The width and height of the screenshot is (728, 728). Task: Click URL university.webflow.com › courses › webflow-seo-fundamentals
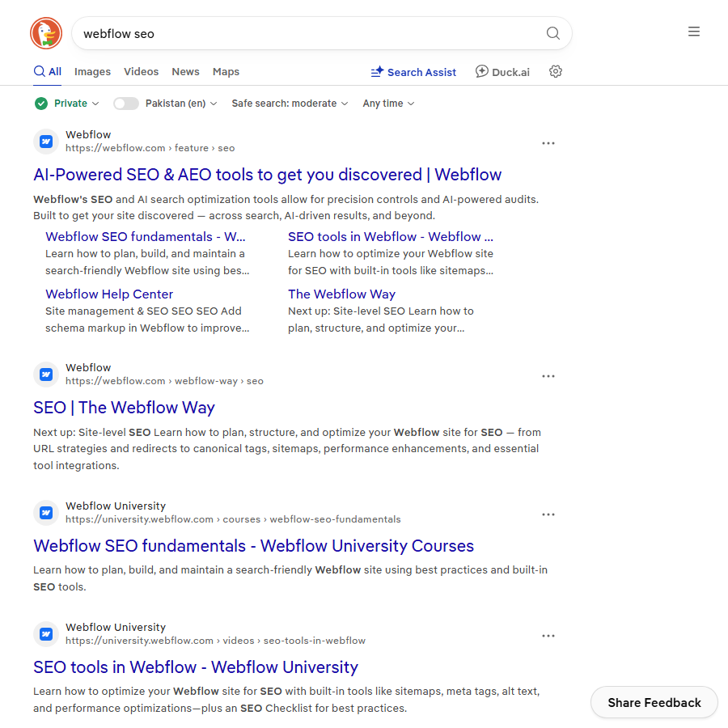pyautogui.click(x=233, y=519)
